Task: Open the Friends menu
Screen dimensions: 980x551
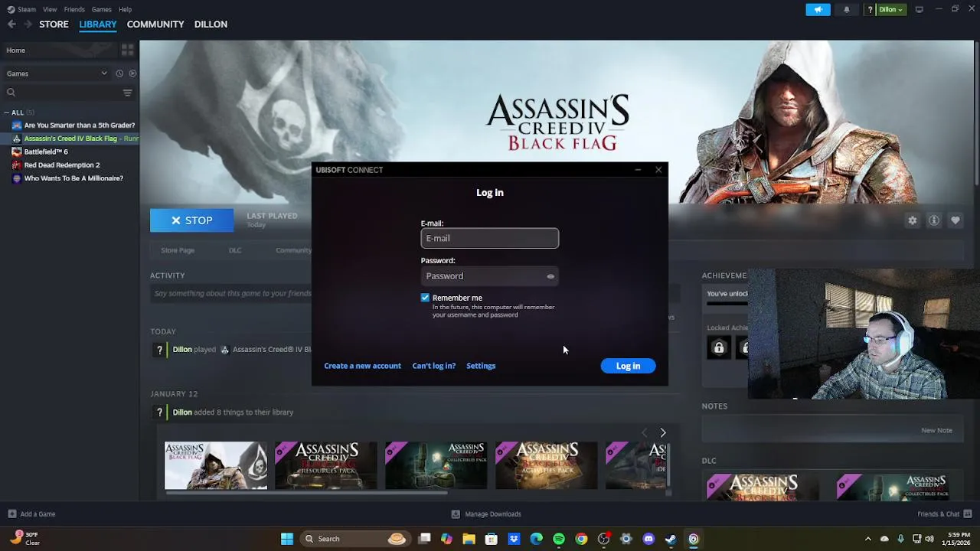Action: pos(74,9)
